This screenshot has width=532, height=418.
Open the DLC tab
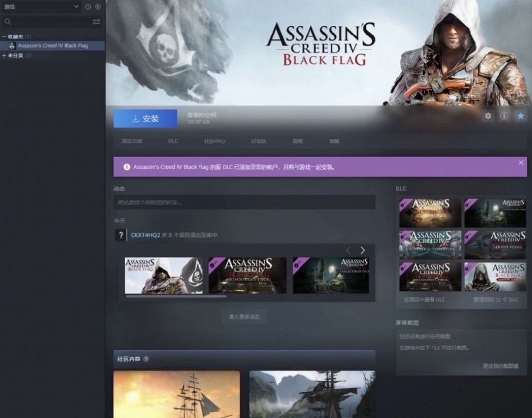point(173,141)
